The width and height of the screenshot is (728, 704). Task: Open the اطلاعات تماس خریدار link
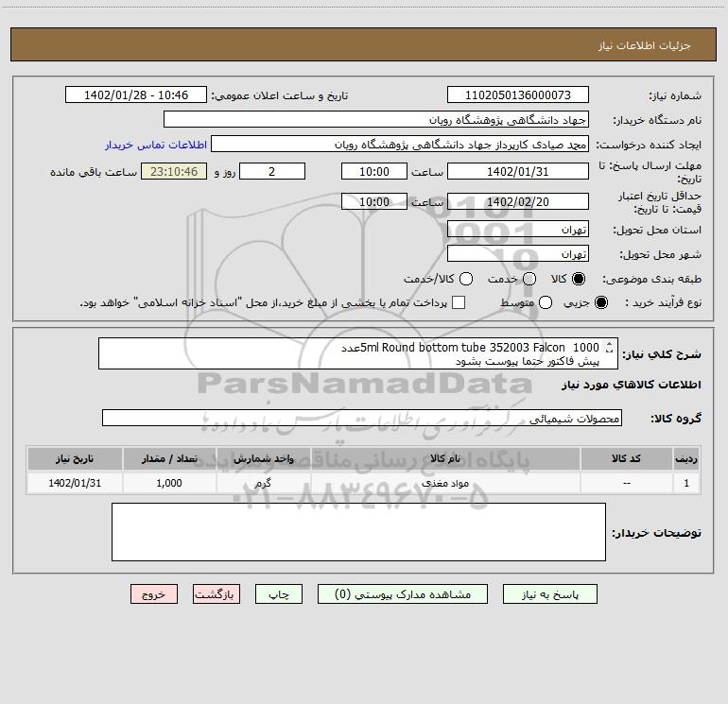click(156, 145)
